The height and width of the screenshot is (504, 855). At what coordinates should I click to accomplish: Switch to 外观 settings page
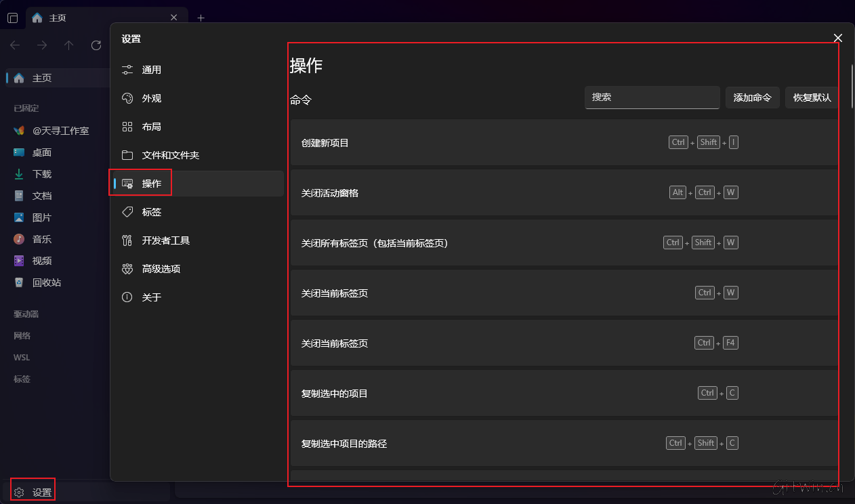point(152,98)
